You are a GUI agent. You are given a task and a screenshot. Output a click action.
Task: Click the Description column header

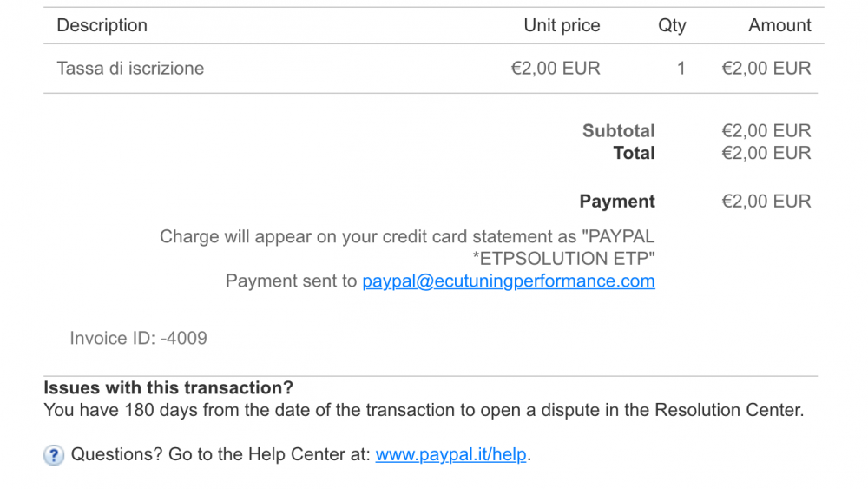102,26
